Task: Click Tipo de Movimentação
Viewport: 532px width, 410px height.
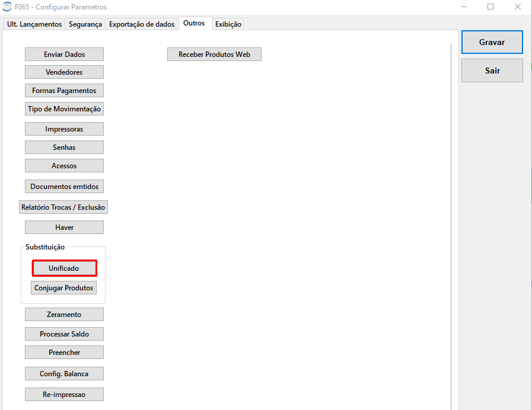Action: click(64, 109)
